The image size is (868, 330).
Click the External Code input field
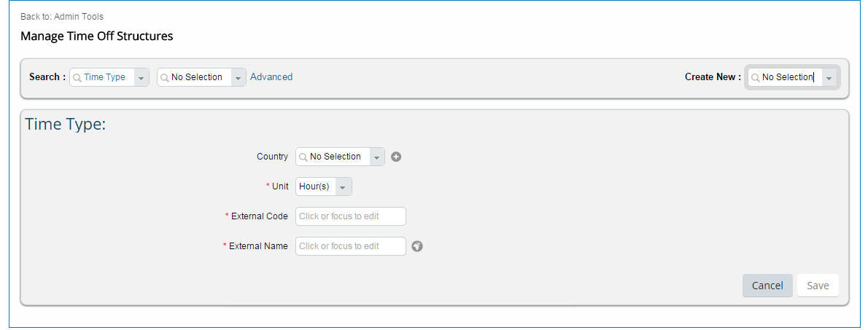click(351, 216)
